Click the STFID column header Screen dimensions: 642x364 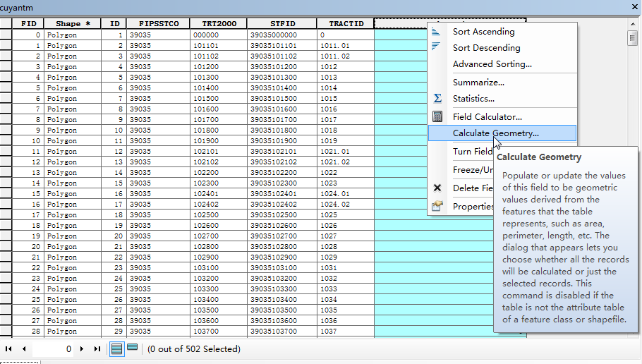click(x=282, y=24)
